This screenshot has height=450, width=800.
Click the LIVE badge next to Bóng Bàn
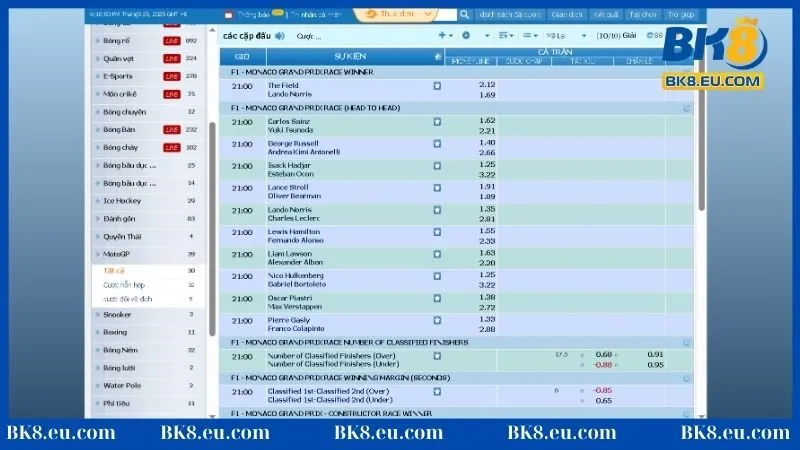pyautogui.click(x=170, y=130)
